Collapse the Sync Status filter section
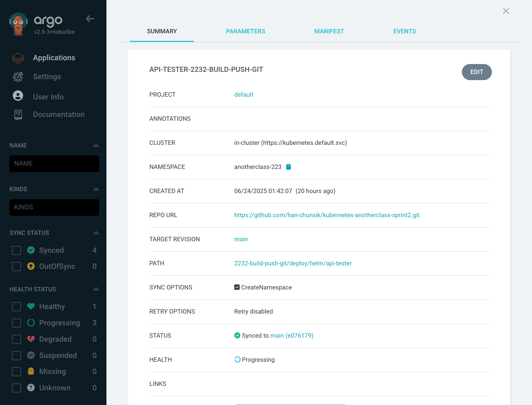 coord(96,233)
